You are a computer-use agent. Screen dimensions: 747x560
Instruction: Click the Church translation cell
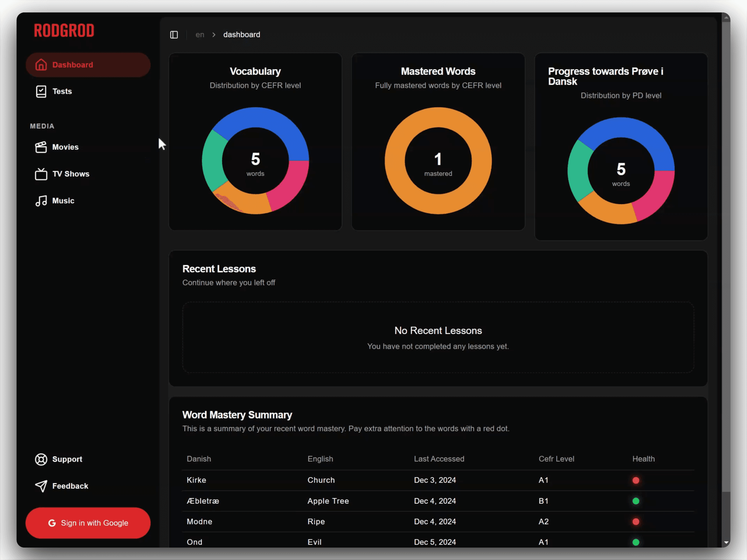click(321, 480)
